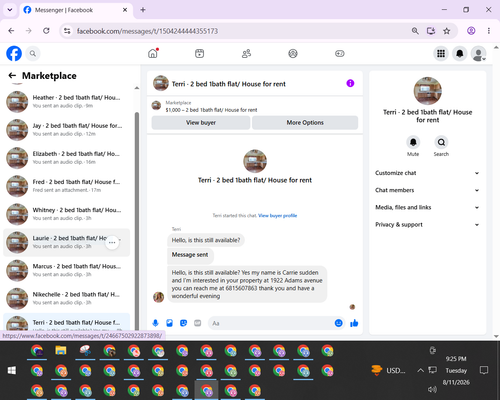Open Facebook search magnifier
Image resolution: width=500 pixels, height=400 pixels.
33,53
